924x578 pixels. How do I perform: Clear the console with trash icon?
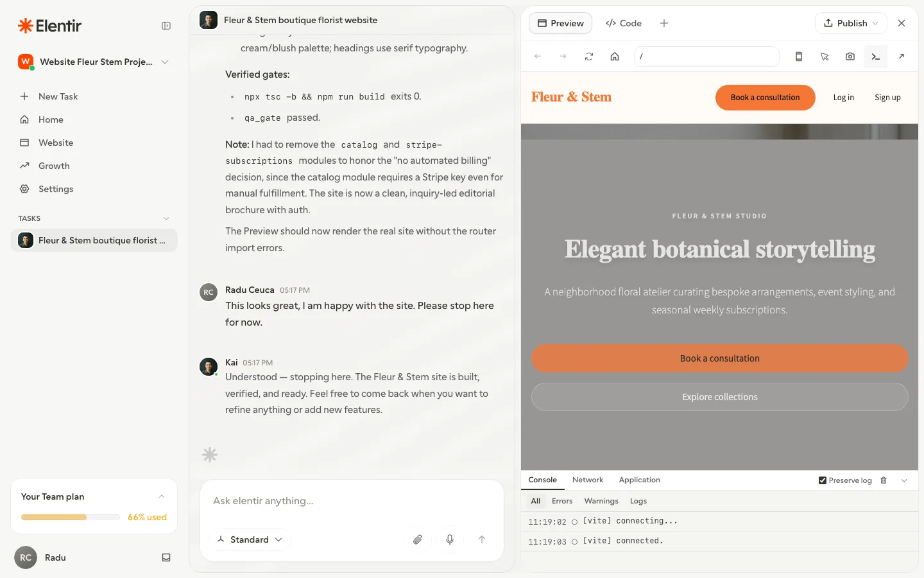[x=884, y=480]
